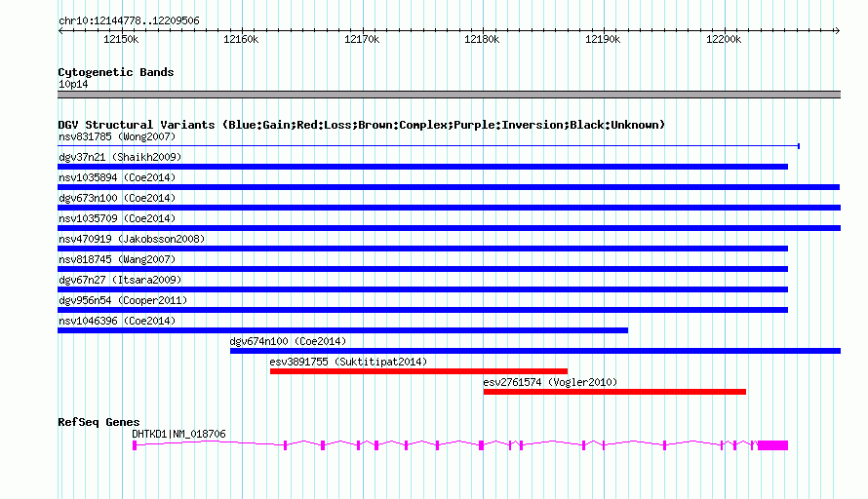This screenshot has width=868, height=499.
Task: Click the first exon of the DHTKD1 gene
Action: (x=135, y=445)
